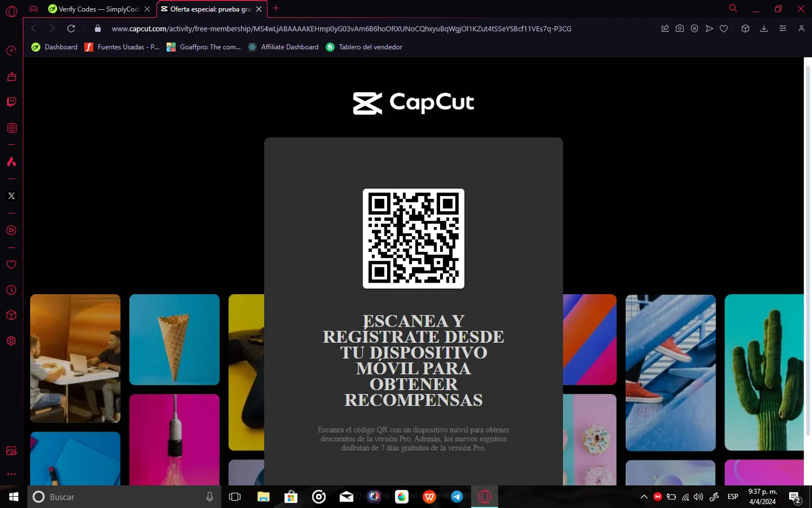
Task: Open the Windows Start menu
Action: click(x=14, y=497)
